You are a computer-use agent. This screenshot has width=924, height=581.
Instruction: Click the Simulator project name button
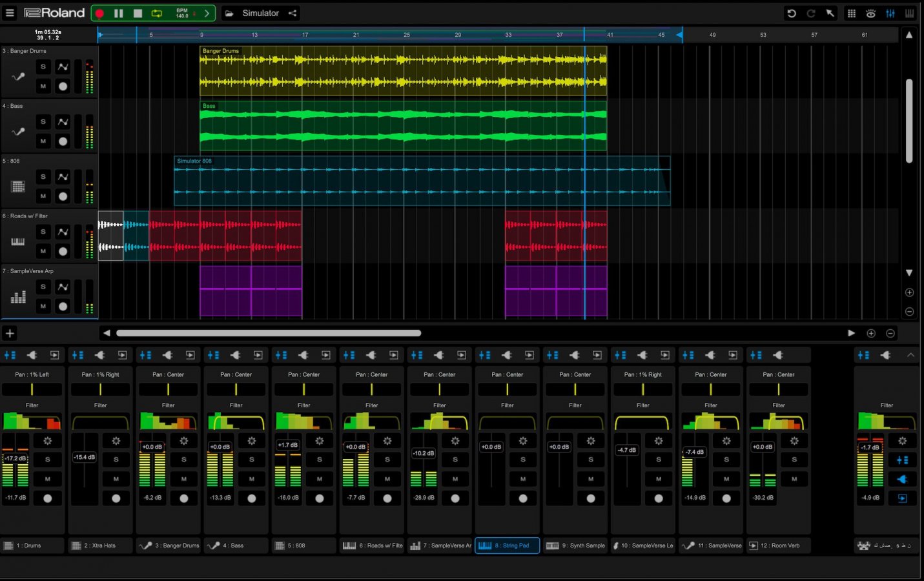coord(260,13)
